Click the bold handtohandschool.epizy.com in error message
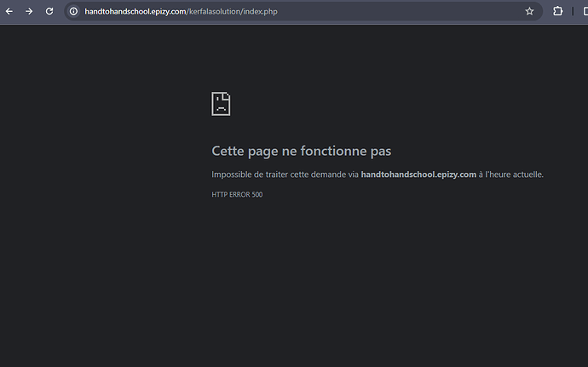The image size is (588, 367). pos(418,175)
